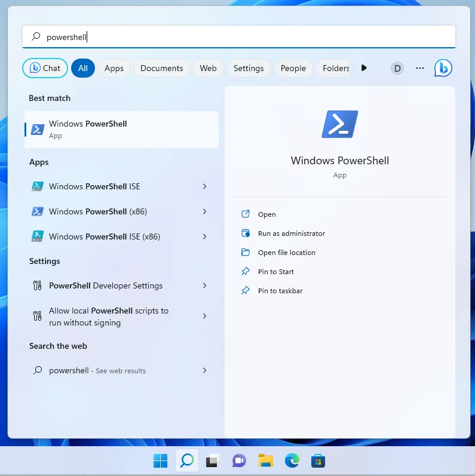475x476 pixels.
Task: Open Microsoft Edge from the taskbar
Action: click(x=292, y=460)
